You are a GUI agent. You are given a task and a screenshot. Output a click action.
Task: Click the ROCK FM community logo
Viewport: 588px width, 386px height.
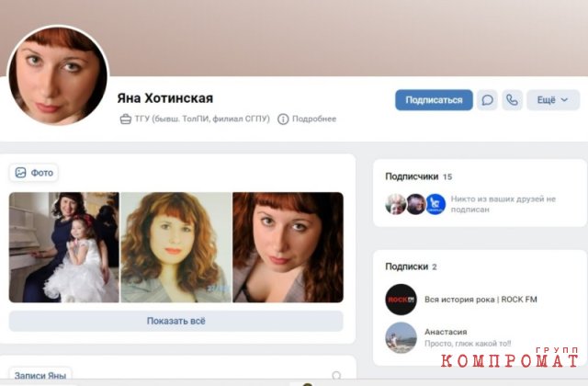[x=401, y=300]
